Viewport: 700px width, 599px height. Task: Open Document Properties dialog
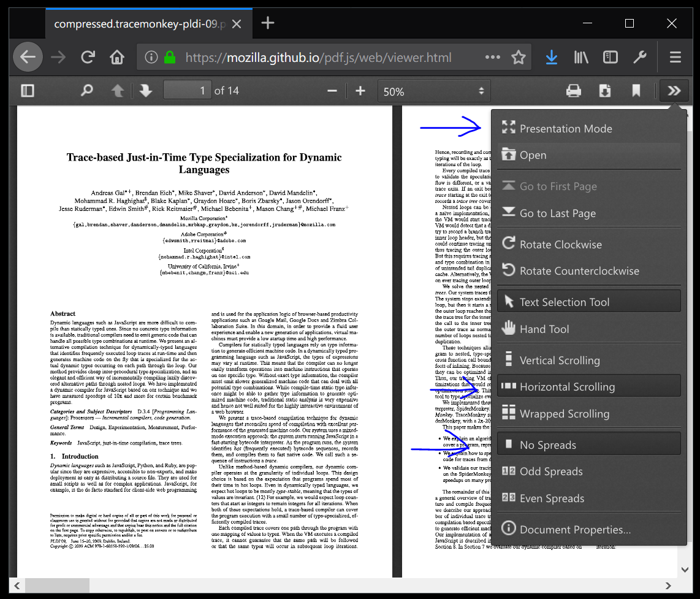[x=589, y=529]
